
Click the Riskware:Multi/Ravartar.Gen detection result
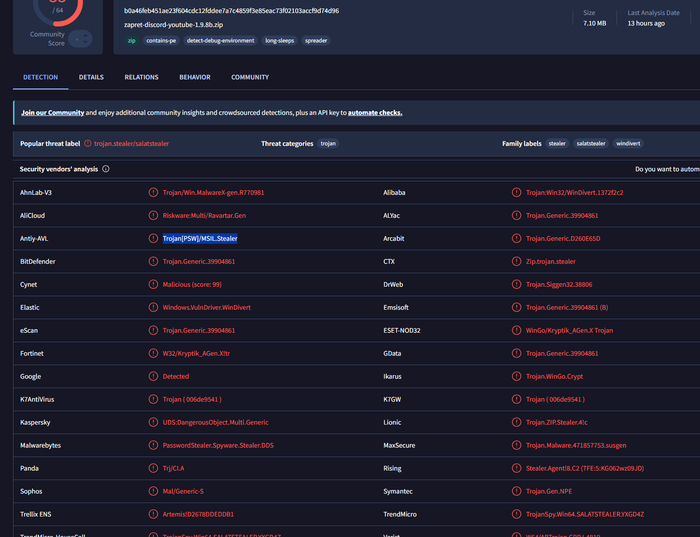pyautogui.click(x=204, y=215)
